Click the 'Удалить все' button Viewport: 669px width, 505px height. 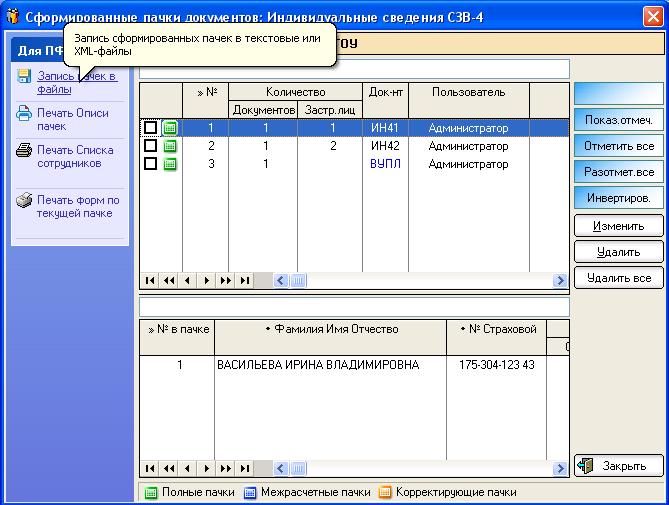point(619,278)
